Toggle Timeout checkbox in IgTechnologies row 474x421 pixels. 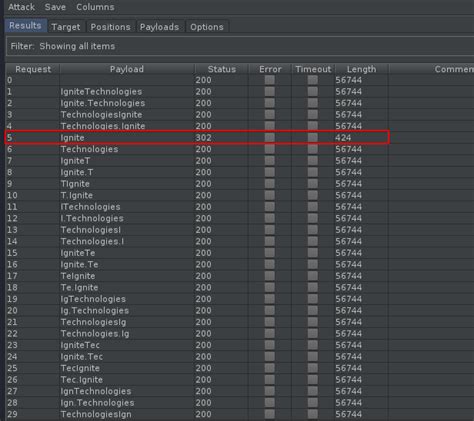(x=313, y=299)
